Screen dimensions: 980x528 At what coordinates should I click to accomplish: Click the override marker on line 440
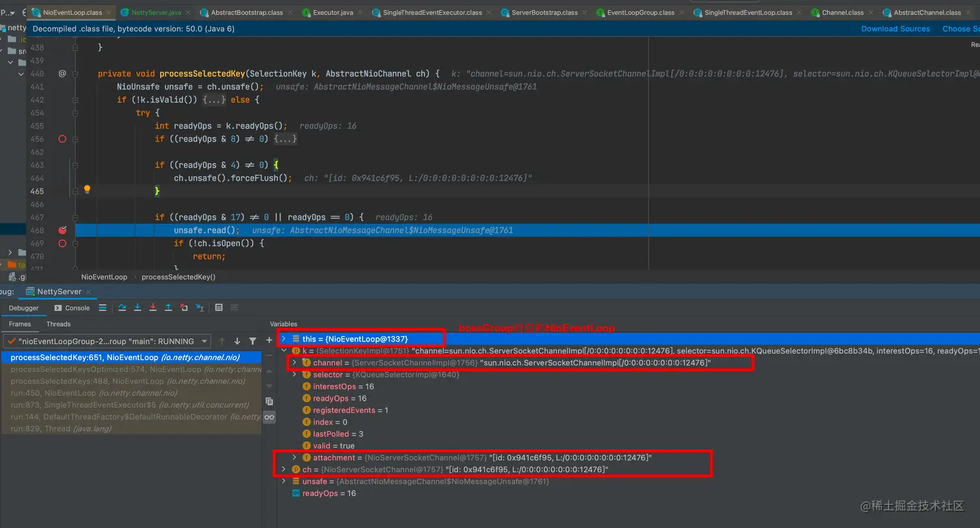point(62,74)
